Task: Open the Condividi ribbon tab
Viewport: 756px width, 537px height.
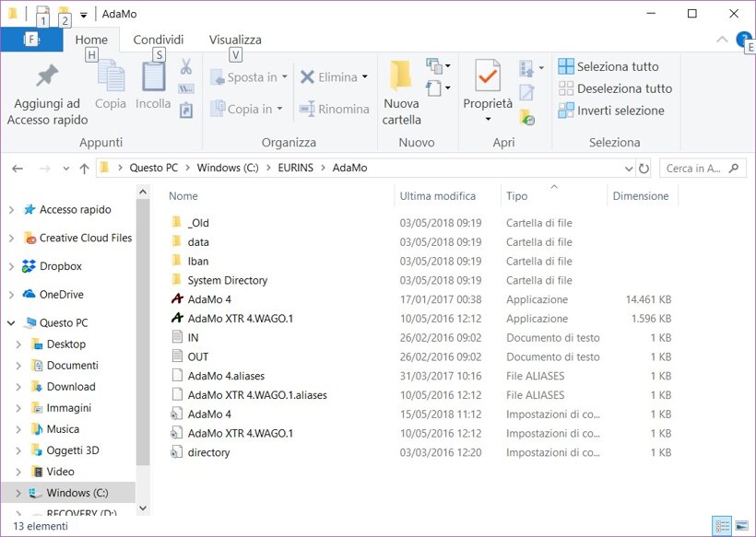Action: (x=159, y=40)
